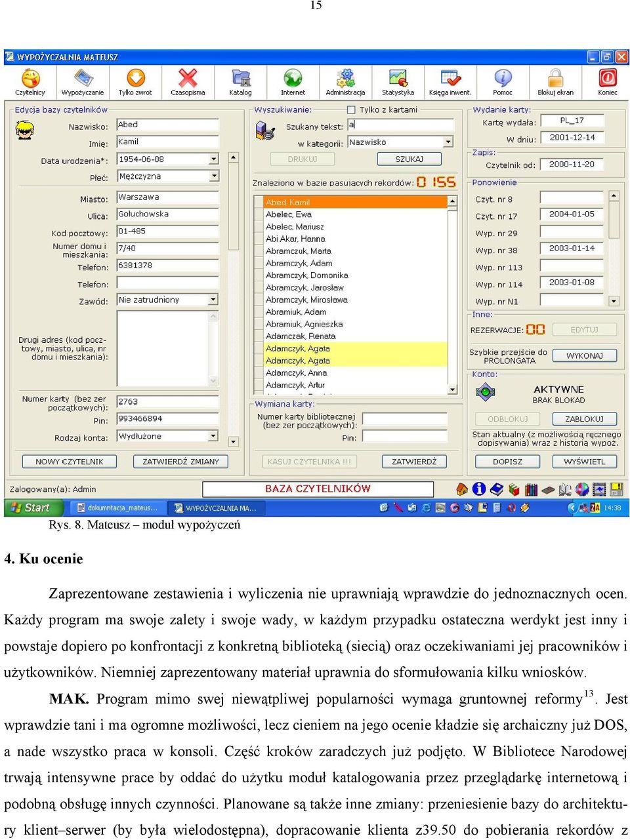
Task: Click the ZABLOKUJ button
Action: tap(585, 419)
